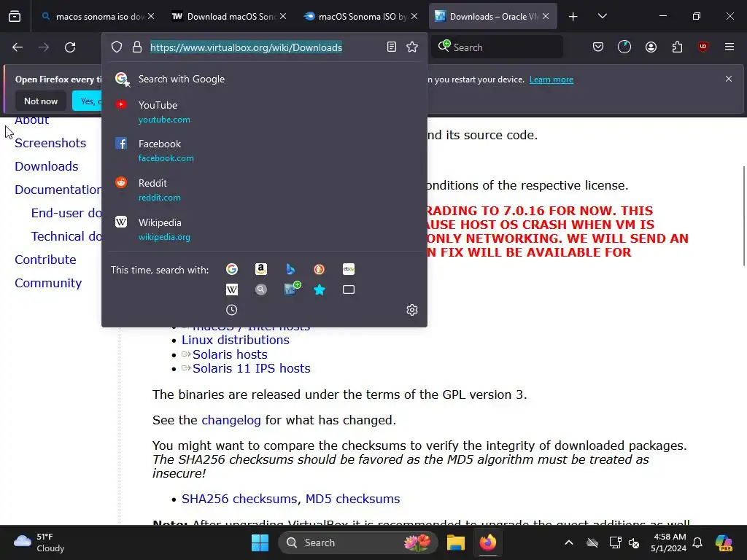Search open tabs via rectangle icon

click(349, 289)
